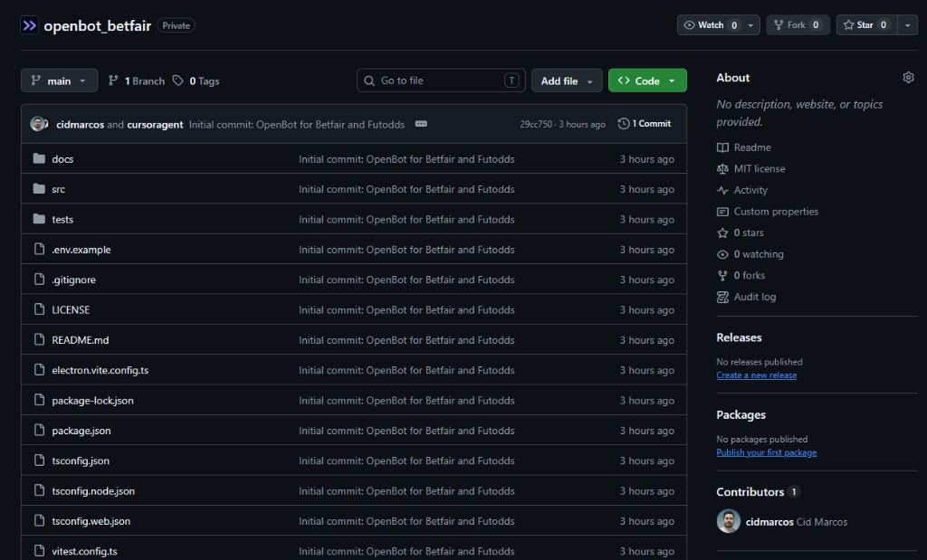Open the Contributors heading link
Image resolution: width=927 pixels, height=560 pixels.
[750, 491]
